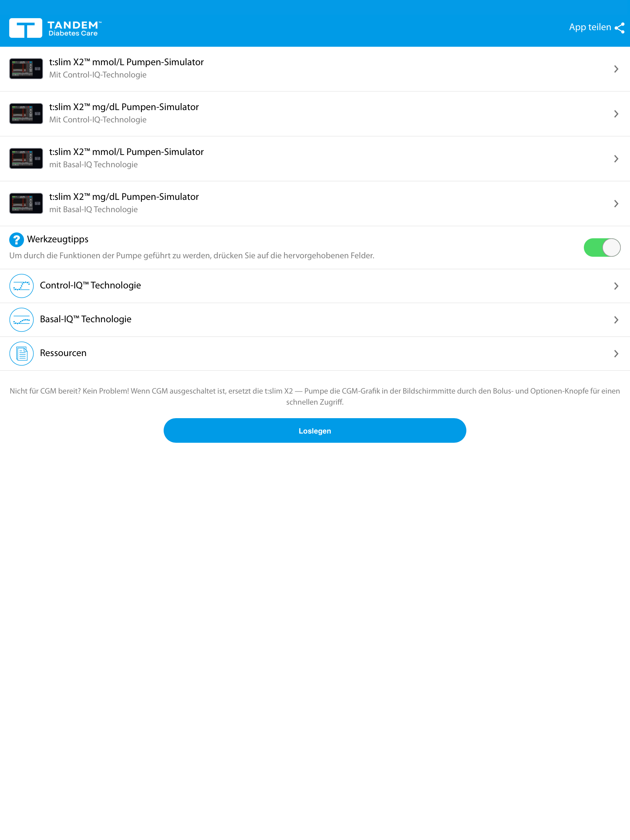
Task: Open the Basal-IQ Technologie menu entry
Action: pyautogui.click(x=315, y=320)
